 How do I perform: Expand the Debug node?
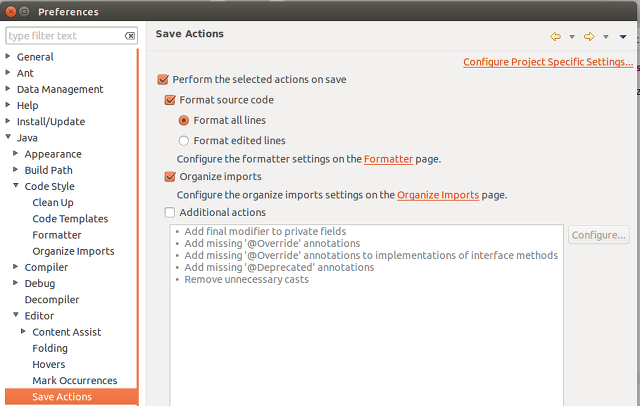(x=16, y=283)
